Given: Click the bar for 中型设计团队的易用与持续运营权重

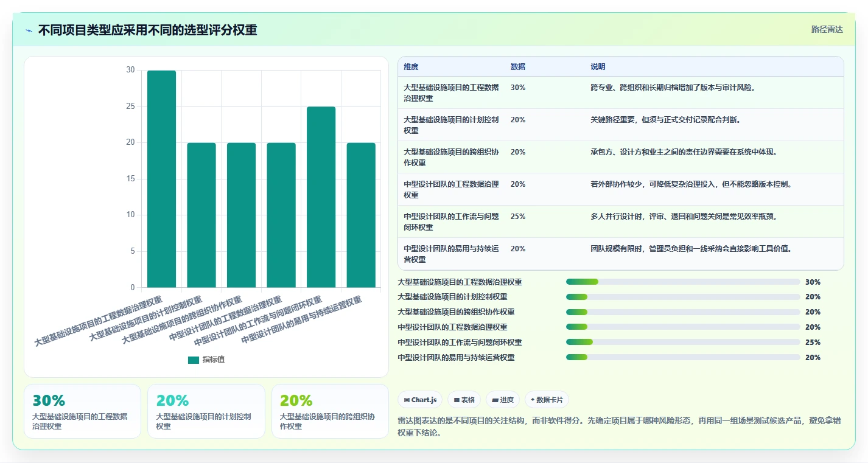Looking at the screenshot, I should tap(361, 215).
